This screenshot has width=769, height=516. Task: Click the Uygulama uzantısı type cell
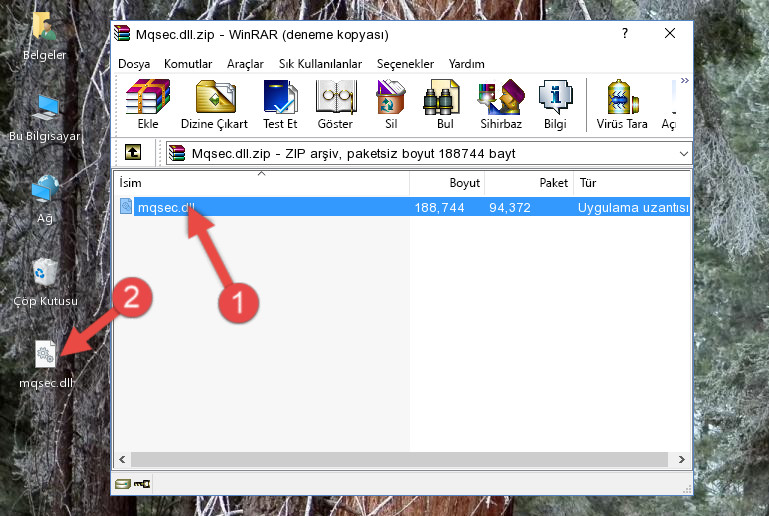(x=633, y=207)
